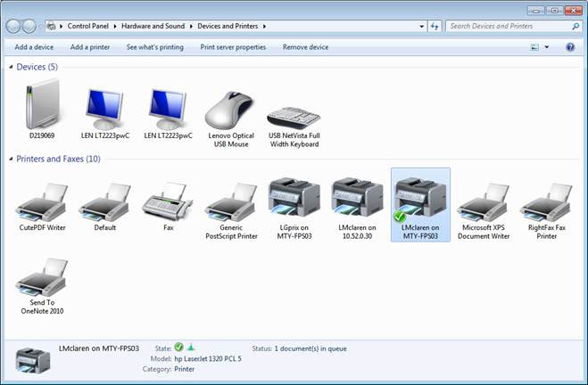Select the CutePDF Writer printer

(41, 201)
